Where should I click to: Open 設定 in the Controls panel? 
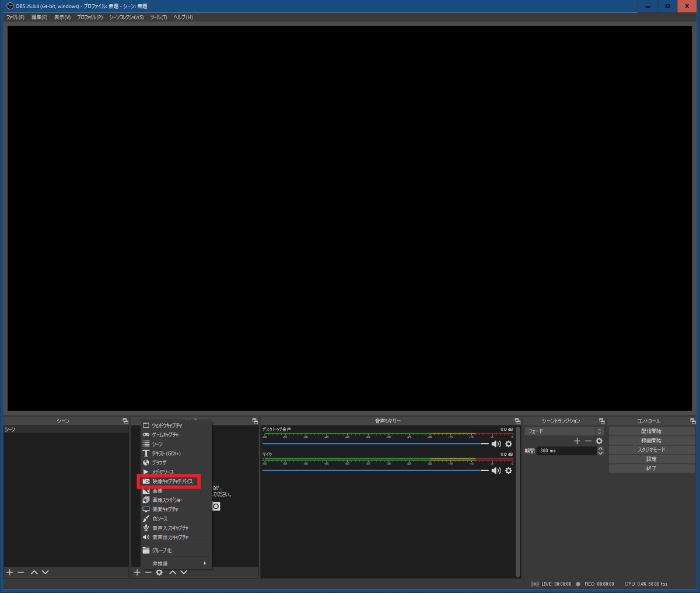point(652,459)
